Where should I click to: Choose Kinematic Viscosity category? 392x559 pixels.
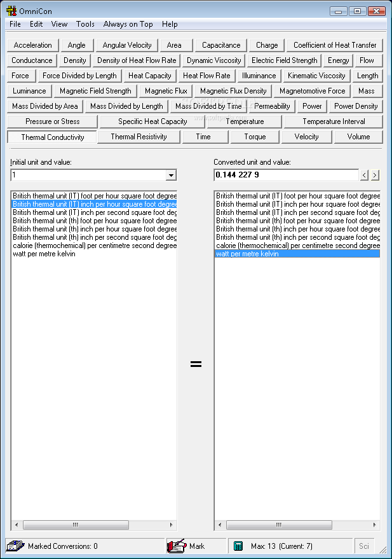[x=316, y=76]
